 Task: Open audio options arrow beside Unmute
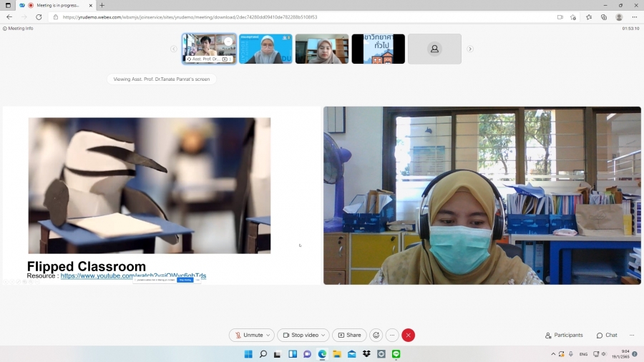268,335
